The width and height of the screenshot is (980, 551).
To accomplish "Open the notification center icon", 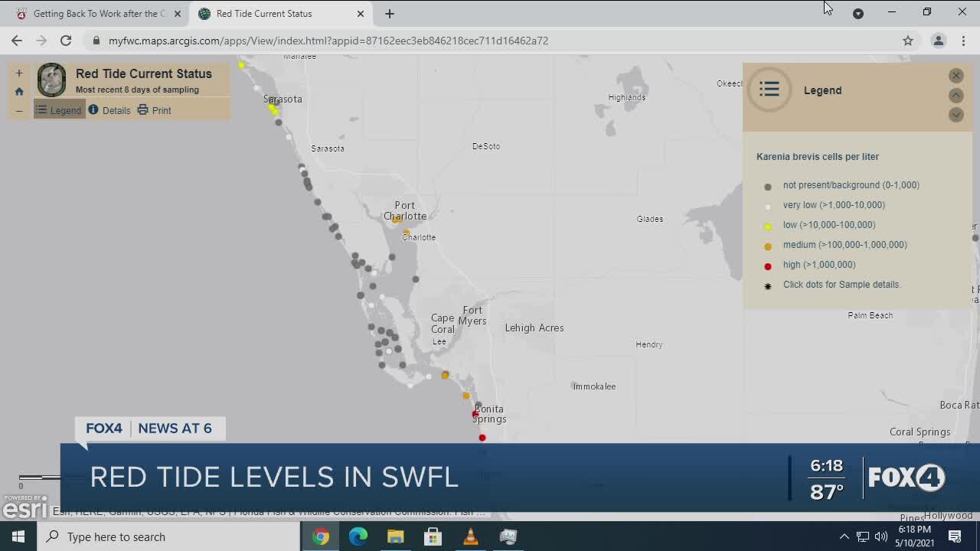I will tap(955, 536).
